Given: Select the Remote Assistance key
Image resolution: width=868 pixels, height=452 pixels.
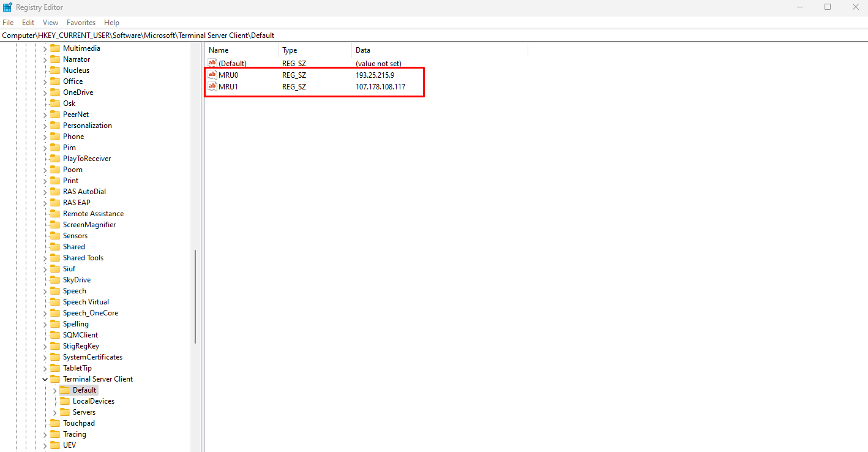Looking at the screenshot, I should point(93,214).
